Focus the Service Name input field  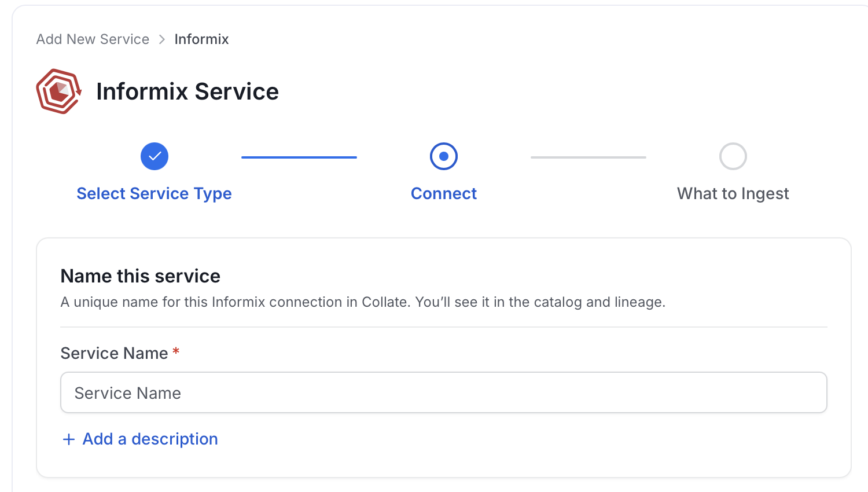(444, 392)
